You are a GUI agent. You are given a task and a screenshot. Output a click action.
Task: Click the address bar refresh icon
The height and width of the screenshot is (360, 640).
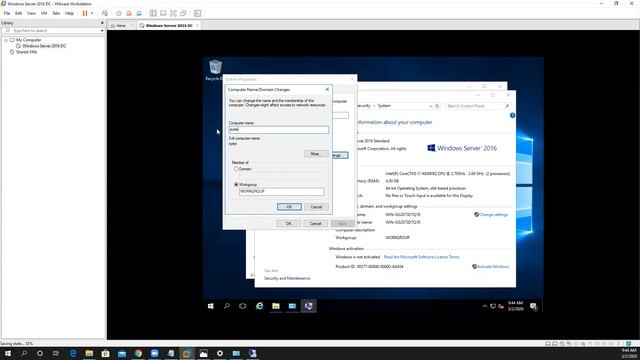tap(437, 106)
